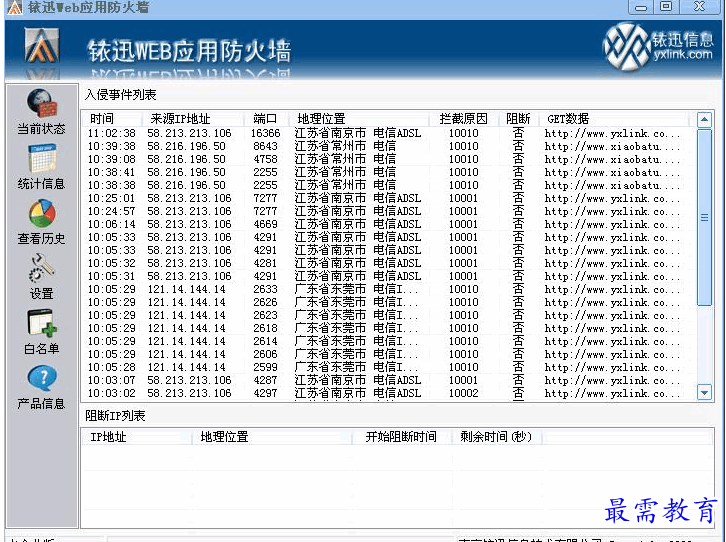The width and height of the screenshot is (726, 542).
Task: Select the event row at 10:39:38
Action: 384,146
